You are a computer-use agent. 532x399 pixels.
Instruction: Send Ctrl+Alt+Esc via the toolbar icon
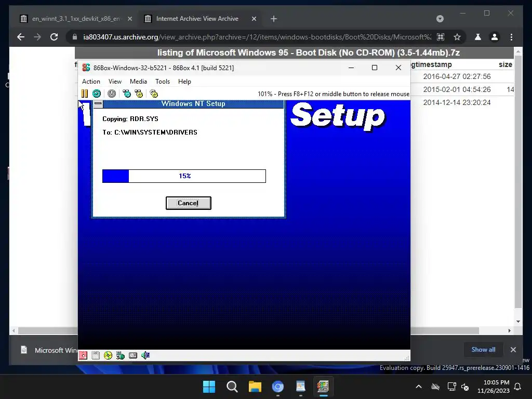[139, 94]
